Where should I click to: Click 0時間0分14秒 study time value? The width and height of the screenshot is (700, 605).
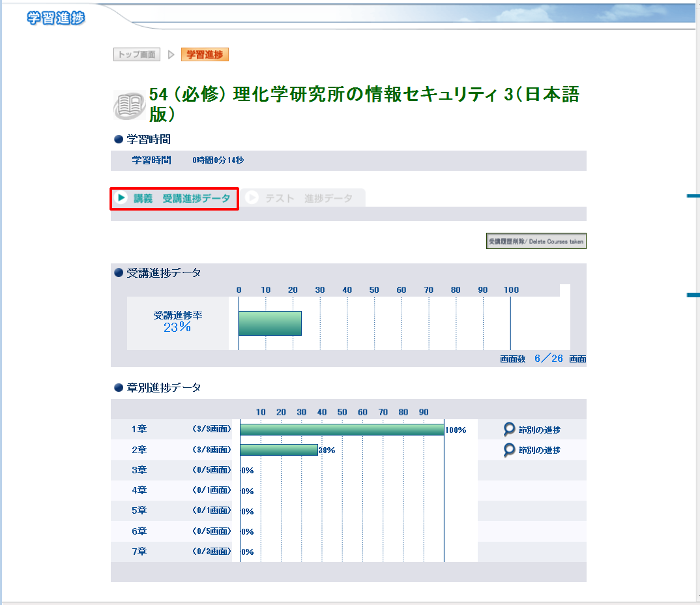click(218, 160)
